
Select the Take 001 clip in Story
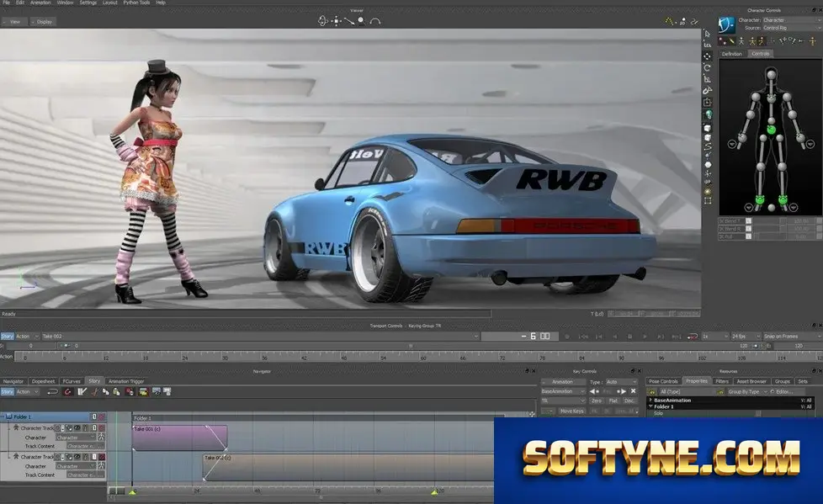click(179, 438)
